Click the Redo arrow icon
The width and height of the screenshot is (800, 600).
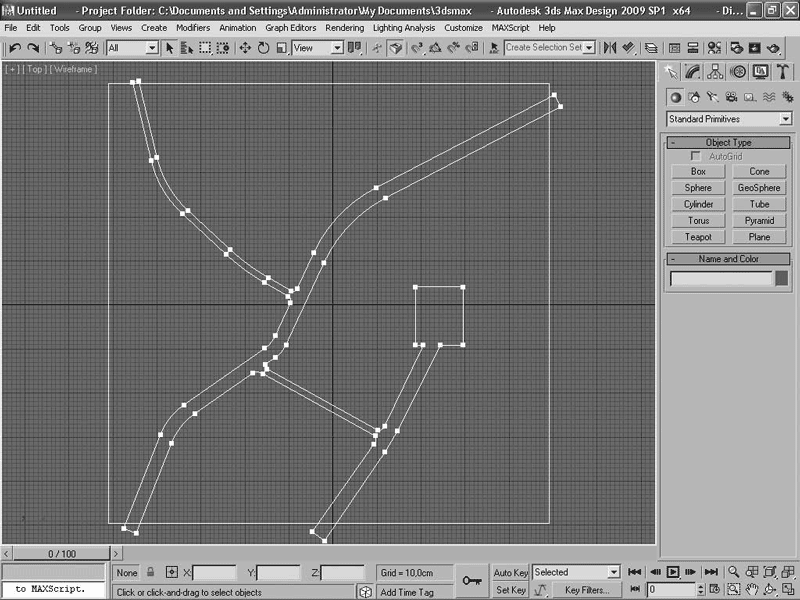[x=33, y=48]
